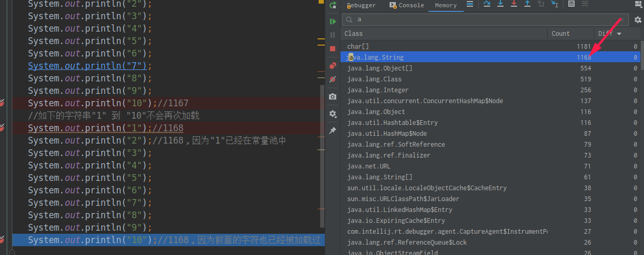Open debugger settings gear dropdown

[x=333, y=114]
